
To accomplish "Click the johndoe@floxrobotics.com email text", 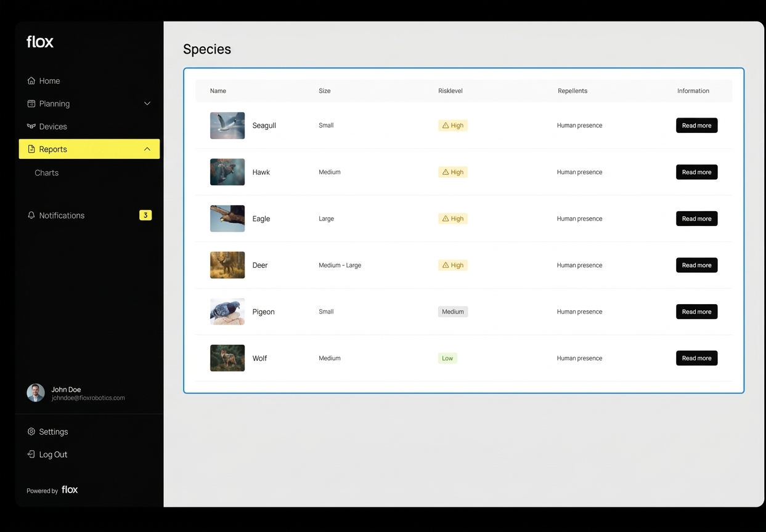I will 88,398.
